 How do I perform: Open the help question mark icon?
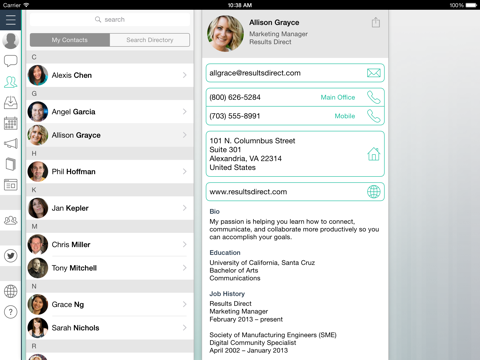[11, 312]
